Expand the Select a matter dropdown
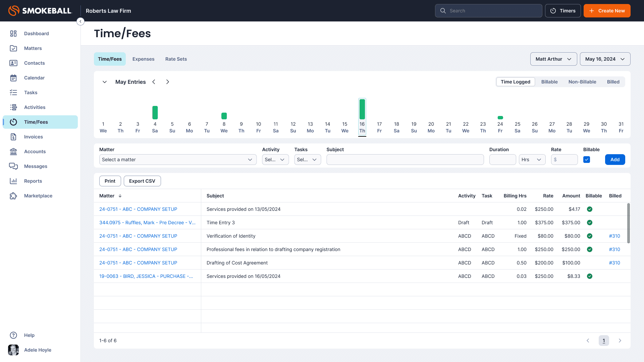Viewport: 644px width, 362px height. tap(178, 160)
